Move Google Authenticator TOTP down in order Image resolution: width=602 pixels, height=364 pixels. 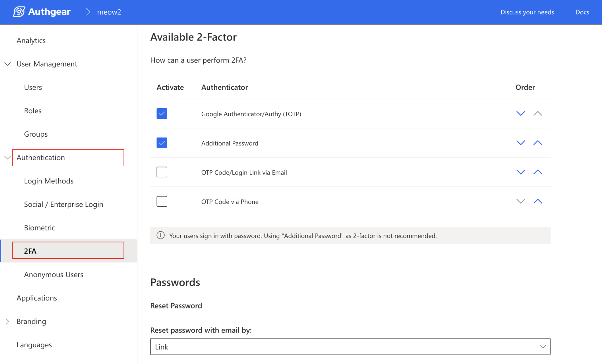tap(520, 114)
